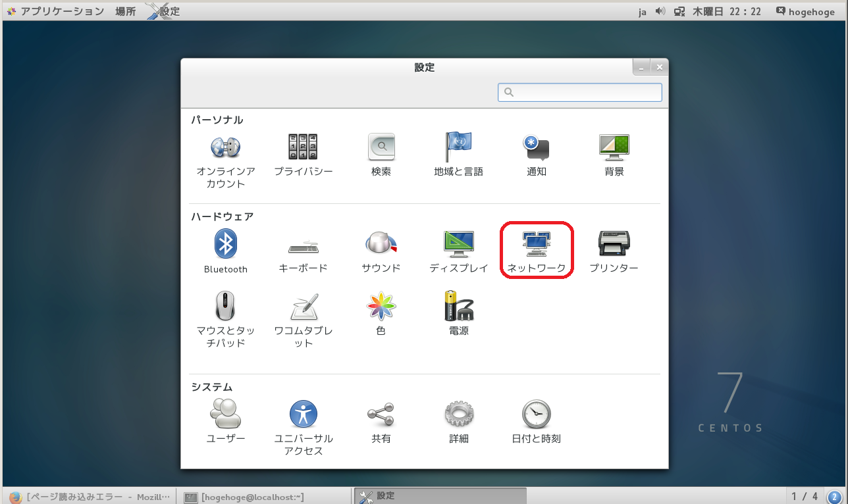Open the アプリケーション menu in top bar
Viewport: 848px width, 504px height.
[x=55, y=11]
